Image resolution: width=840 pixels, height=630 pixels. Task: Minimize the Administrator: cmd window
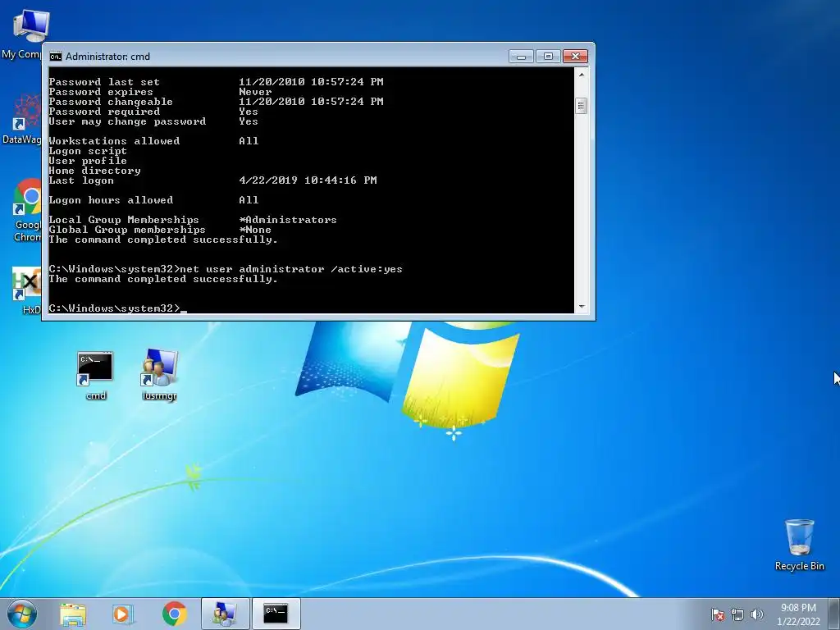click(x=521, y=57)
